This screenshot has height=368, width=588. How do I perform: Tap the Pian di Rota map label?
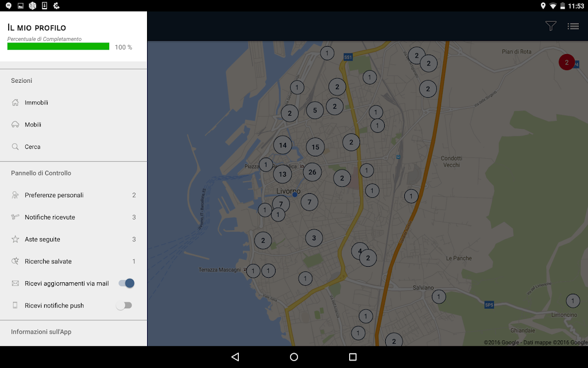pyautogui.click(x=516, y=52)
